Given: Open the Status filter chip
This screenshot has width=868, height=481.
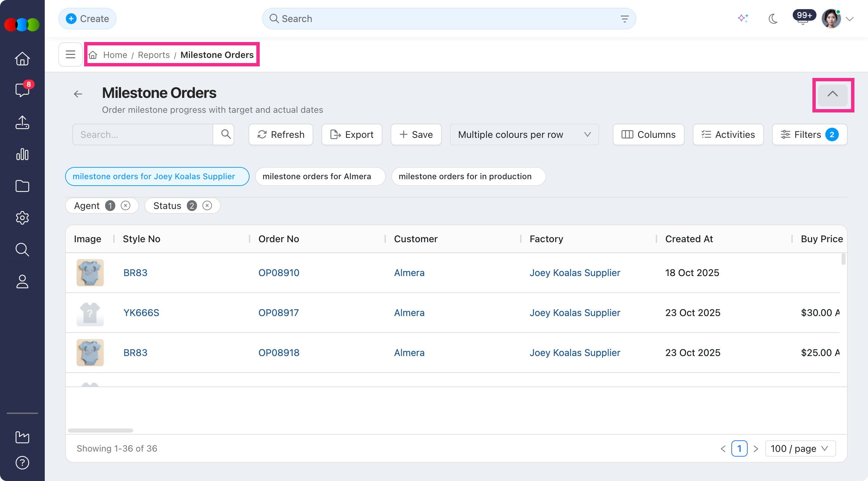Looking at the screenshot, I should point(182,206).
